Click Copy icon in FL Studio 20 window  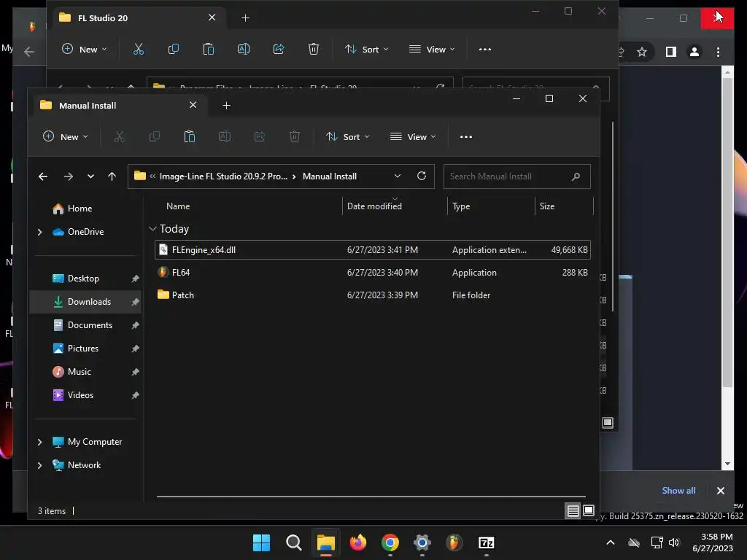click(174, 49)
